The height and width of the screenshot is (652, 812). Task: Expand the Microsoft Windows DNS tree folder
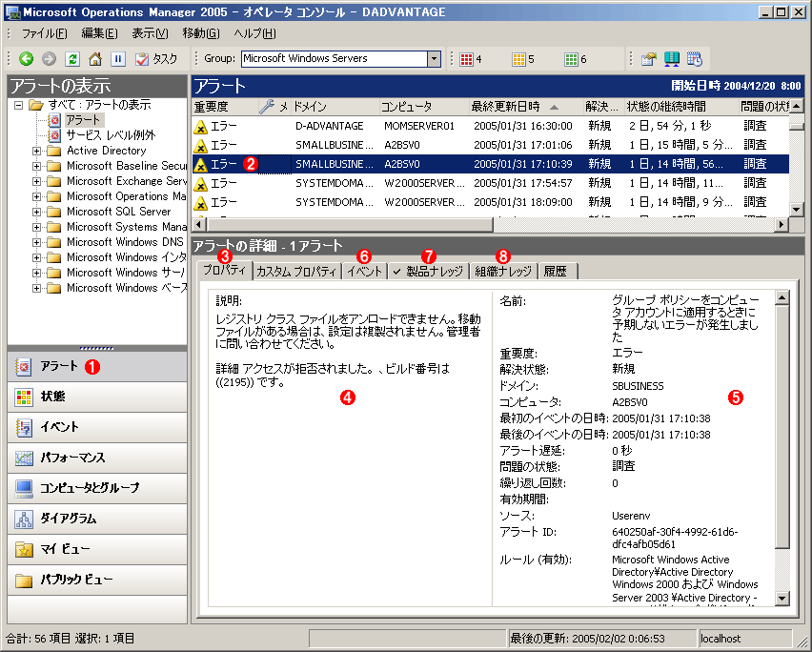point(36,242)
